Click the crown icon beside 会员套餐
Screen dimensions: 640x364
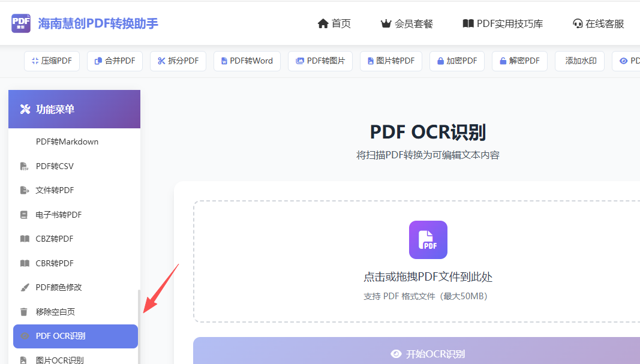(x=386, y=23)
